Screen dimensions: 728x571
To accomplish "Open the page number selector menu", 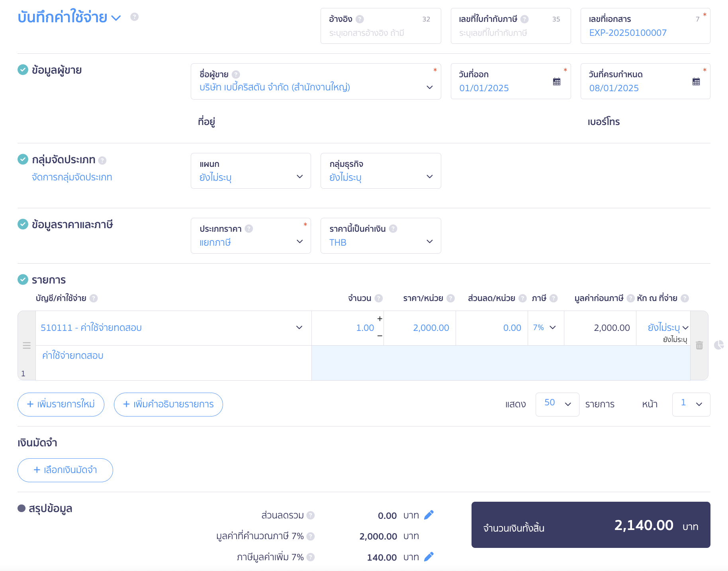I will [691, 404].
